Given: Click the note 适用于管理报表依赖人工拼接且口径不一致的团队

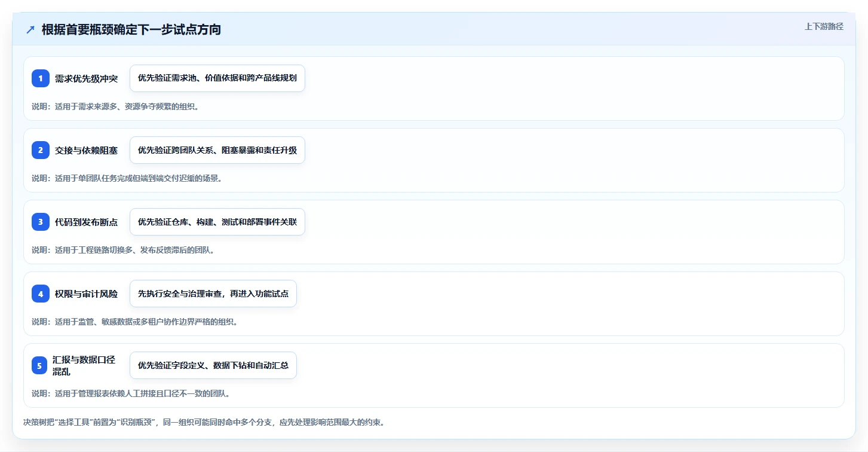Looking at the screenshot, I should click(131, 393).
